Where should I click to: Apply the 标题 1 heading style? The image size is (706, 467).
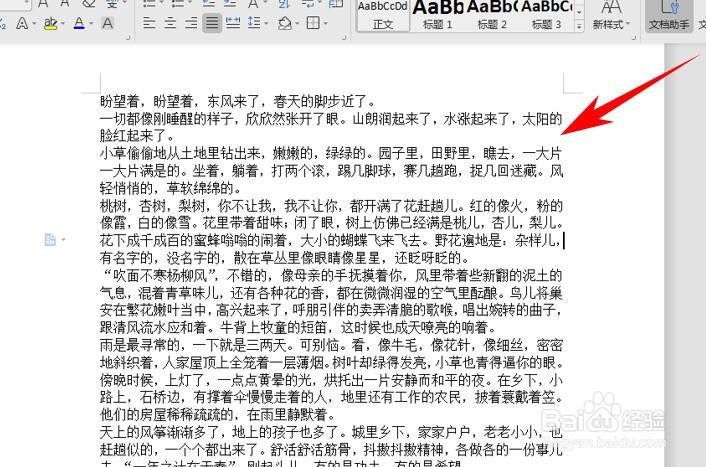(x=438, y=15)
